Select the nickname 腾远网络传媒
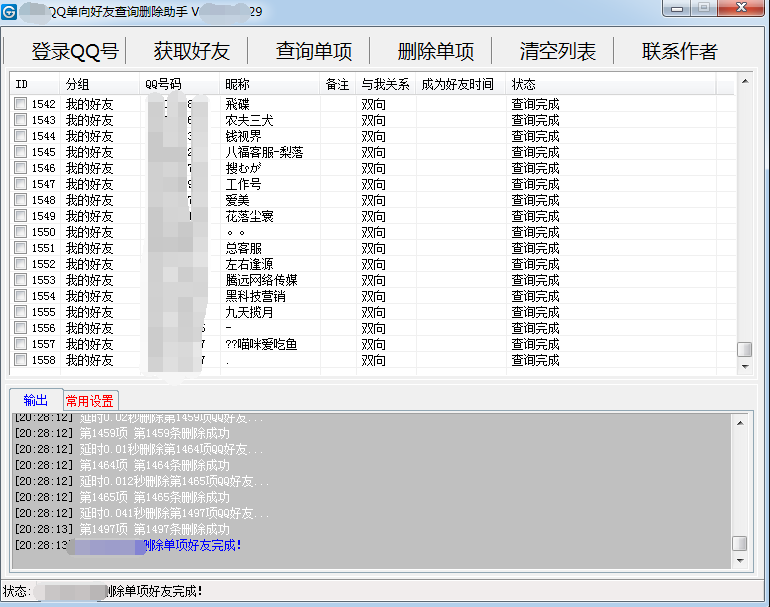This screenshot has height=607, width=770. point(261,280)
